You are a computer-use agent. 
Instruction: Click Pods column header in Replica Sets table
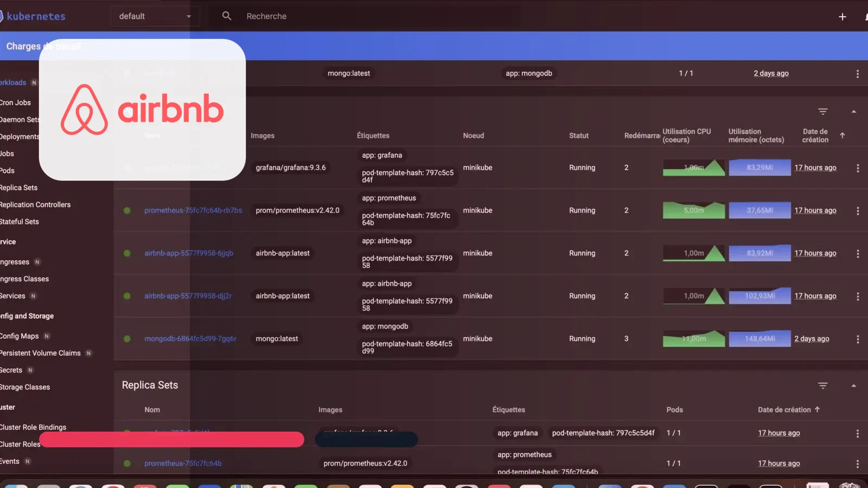click(x=675, y=410)
